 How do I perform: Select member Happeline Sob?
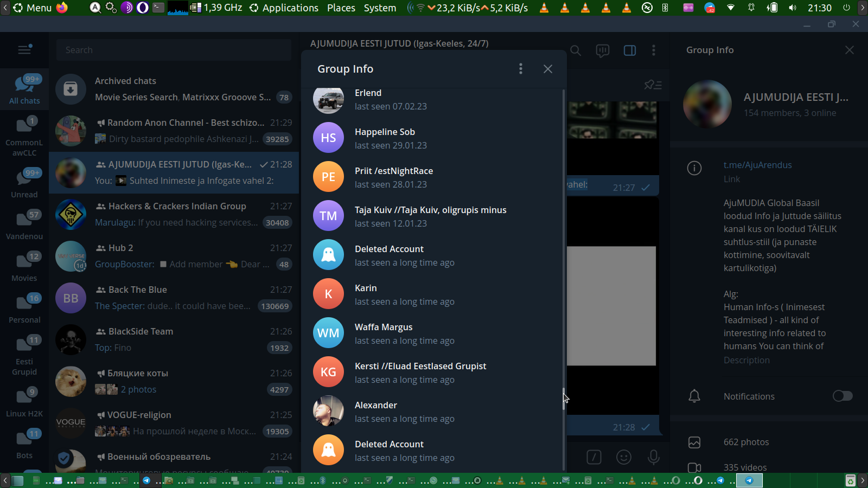tap(432, 138)
